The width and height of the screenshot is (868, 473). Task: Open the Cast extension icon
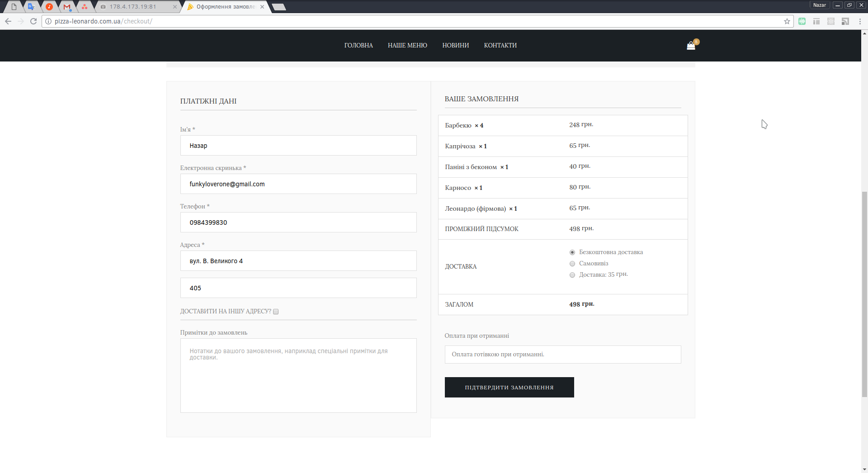[x=845, y=21]
